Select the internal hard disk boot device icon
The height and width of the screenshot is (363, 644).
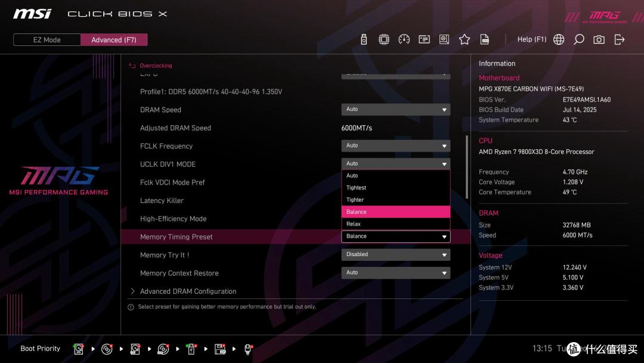[x=79, y=349]
